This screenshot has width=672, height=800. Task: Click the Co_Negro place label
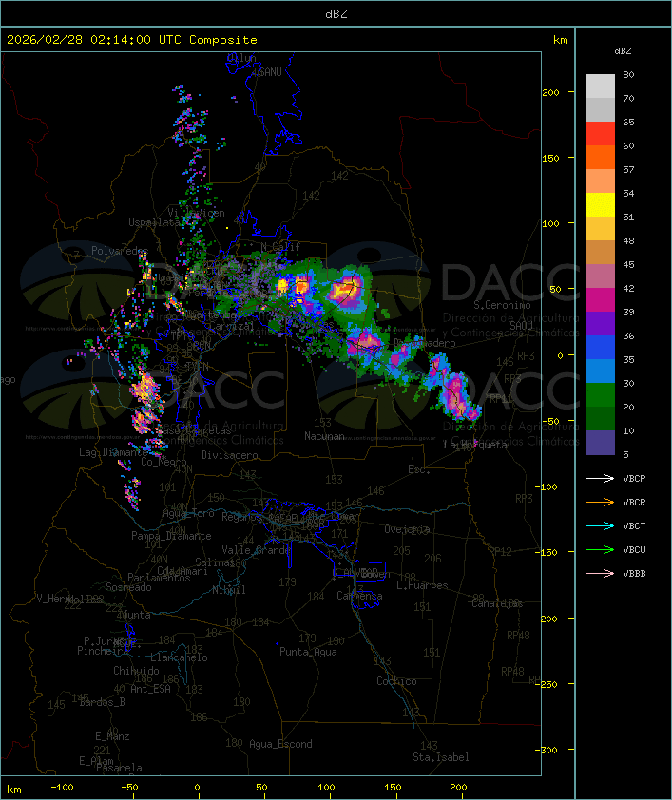[163, 462]
